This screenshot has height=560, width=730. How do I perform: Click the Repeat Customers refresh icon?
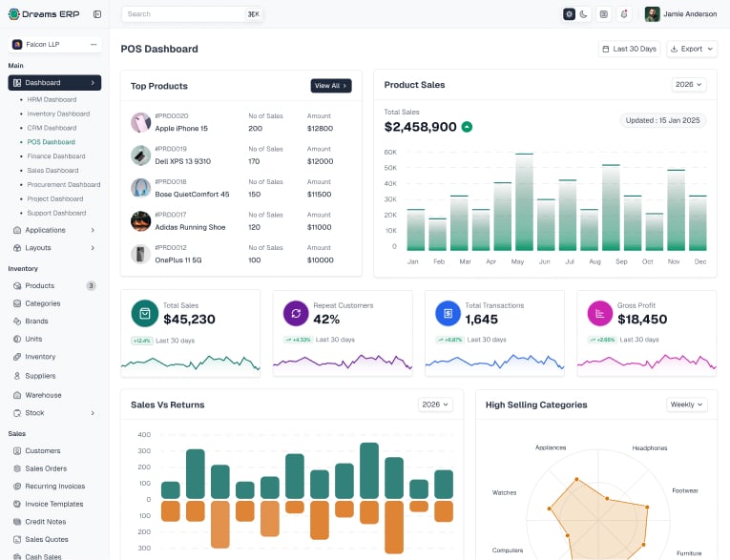tap(296, 313)
